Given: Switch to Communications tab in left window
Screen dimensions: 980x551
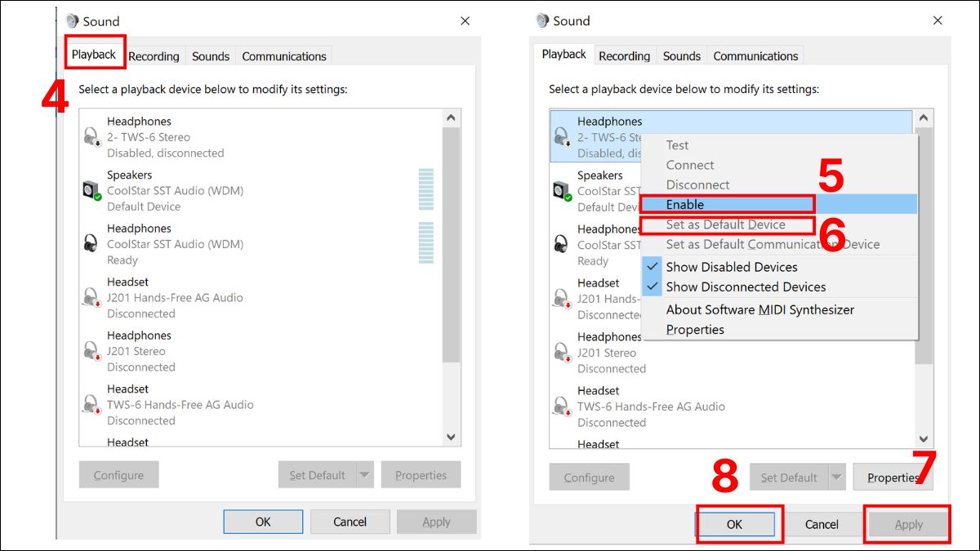Looking at the screenshot, I should coord(284,56).
